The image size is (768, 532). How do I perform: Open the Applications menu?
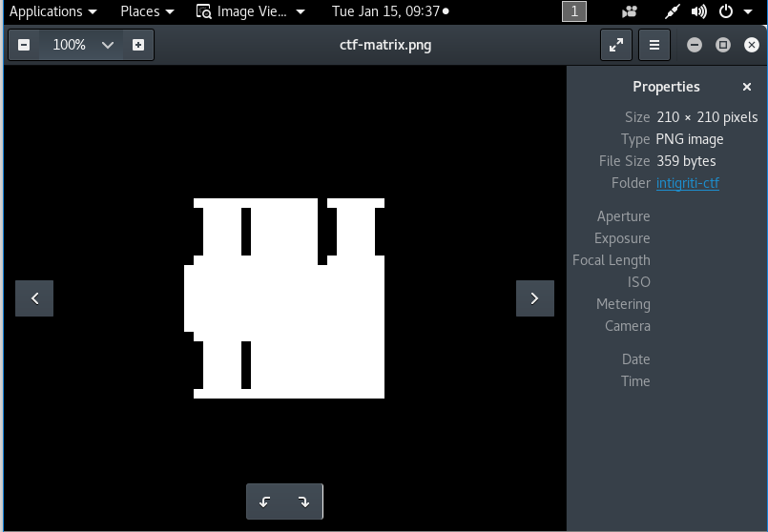pos(52,11)
